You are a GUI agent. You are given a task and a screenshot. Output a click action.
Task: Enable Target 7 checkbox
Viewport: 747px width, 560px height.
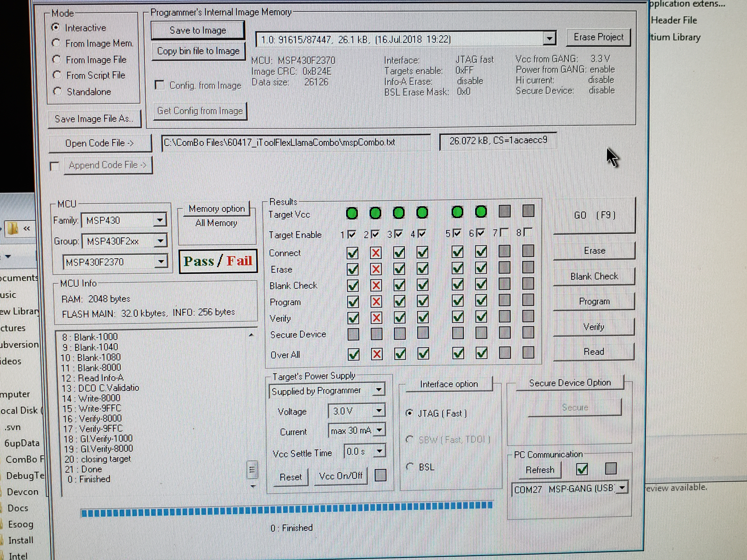tap(504, 232)
